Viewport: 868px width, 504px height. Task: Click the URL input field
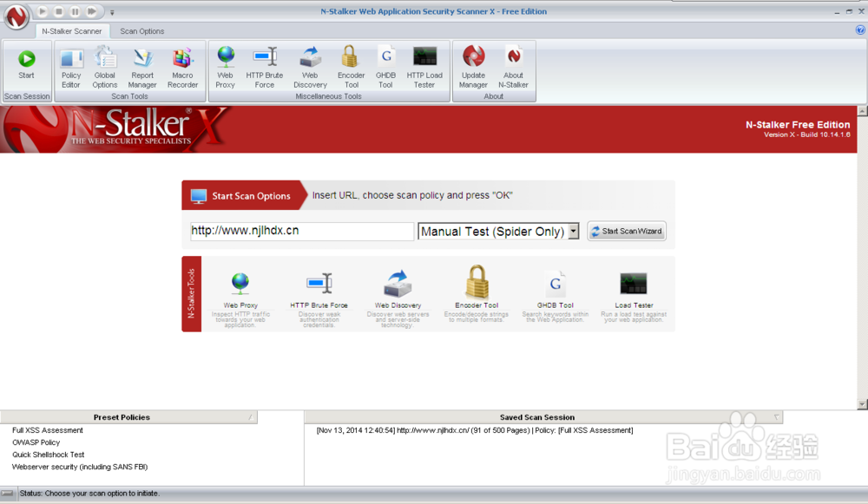(302, 231)
